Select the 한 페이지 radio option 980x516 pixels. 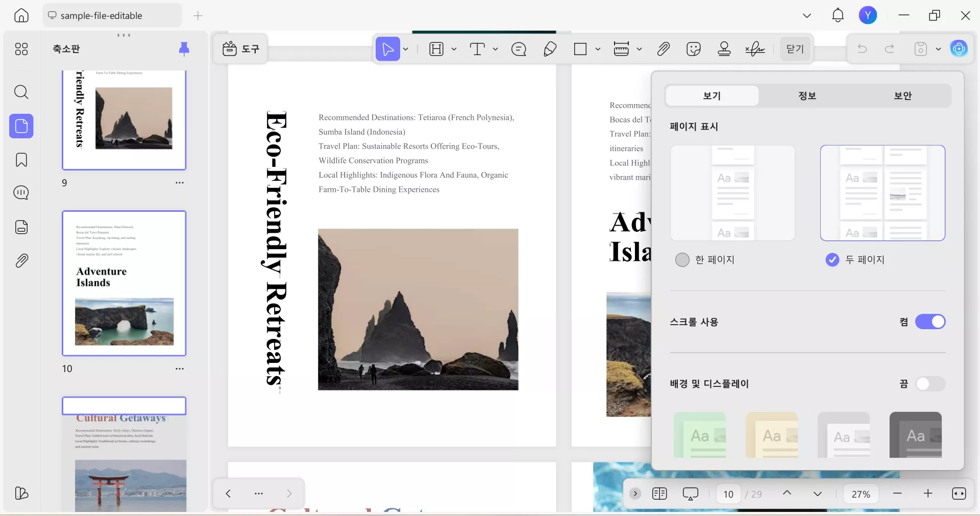(682, 260)
